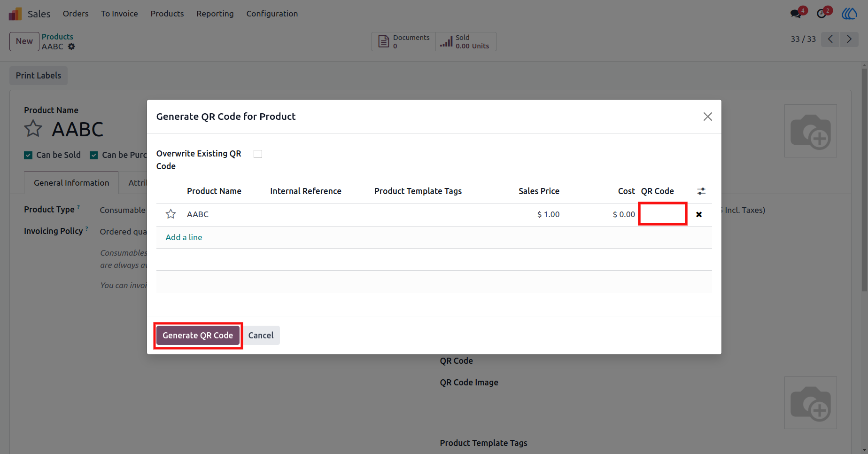The height and width of the screenshot is (454, 868).
Task: Open the chat messages icon
Action: 796,14
